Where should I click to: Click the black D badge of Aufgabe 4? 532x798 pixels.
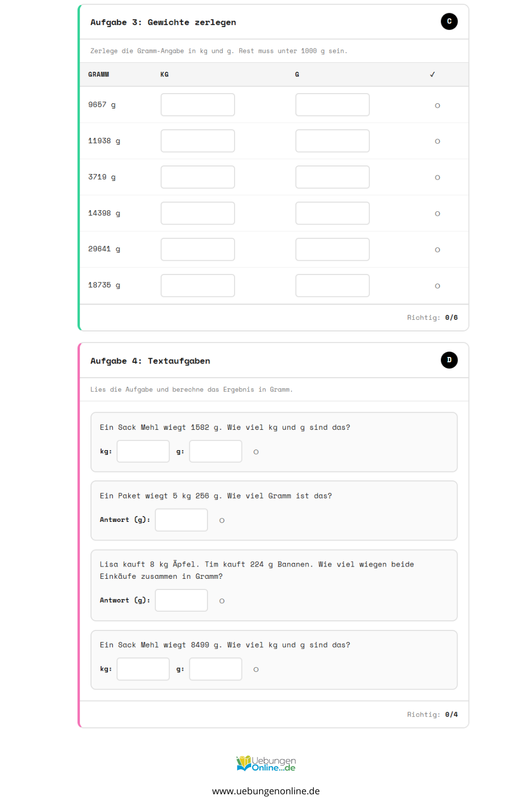449,360
